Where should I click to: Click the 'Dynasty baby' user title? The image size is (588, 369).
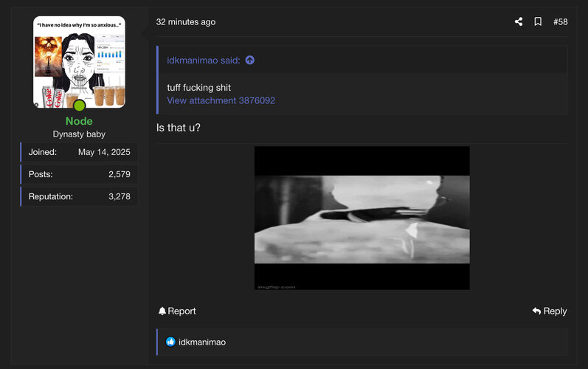tap(79, 134)
